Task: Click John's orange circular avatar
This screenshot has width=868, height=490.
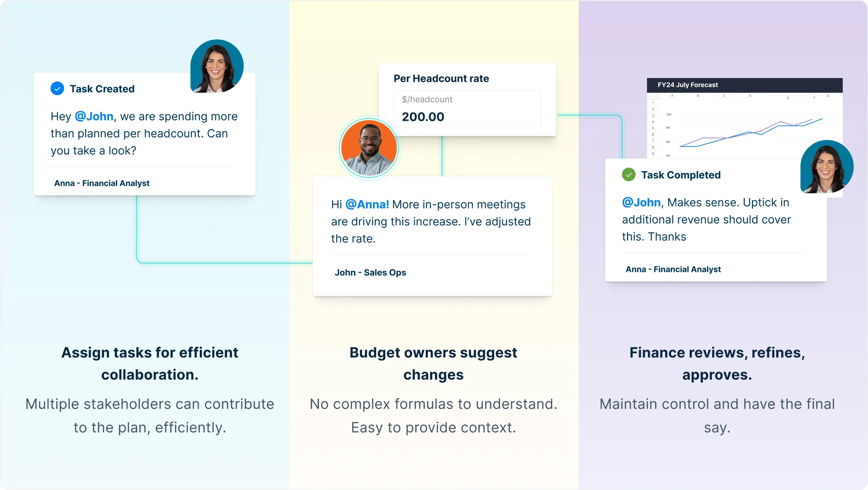Action: click(x=369, y=148)
